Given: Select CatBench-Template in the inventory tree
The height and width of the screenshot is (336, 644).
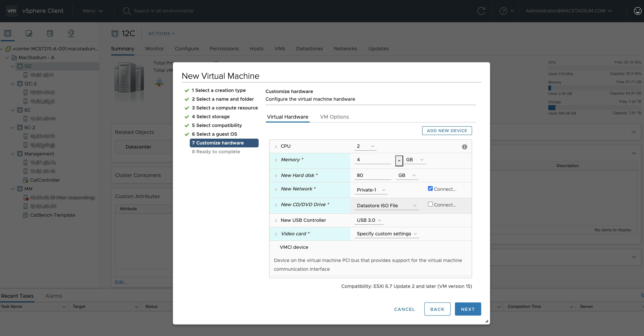Looking at the screenshot, I should [x=52, y=215].
